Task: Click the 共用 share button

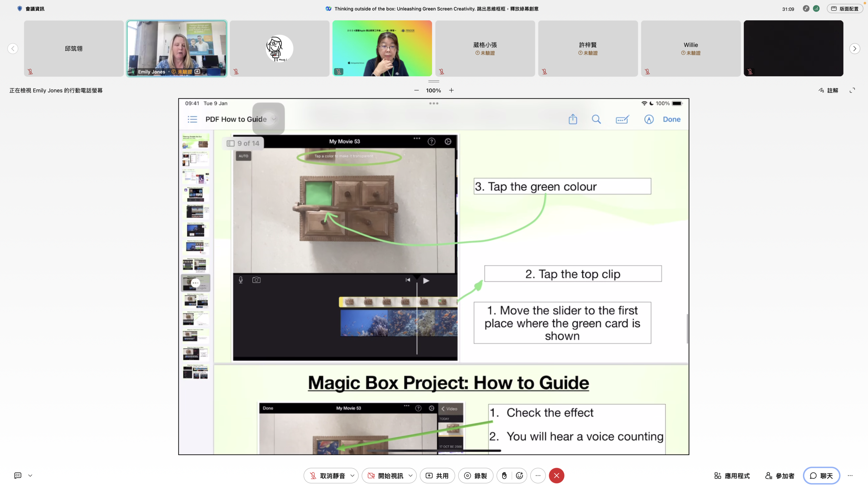Action: pyautogui.click(x=437, y=475)
